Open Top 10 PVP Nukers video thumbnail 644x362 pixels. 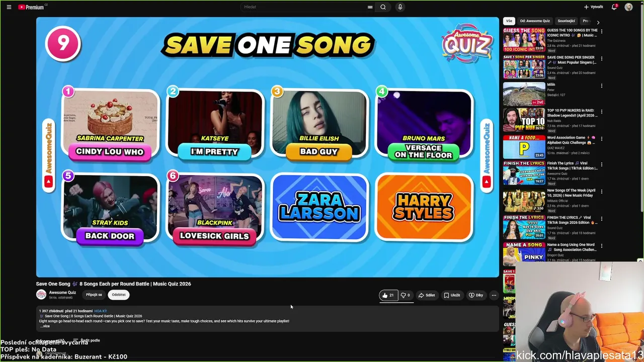pos(524,120)
